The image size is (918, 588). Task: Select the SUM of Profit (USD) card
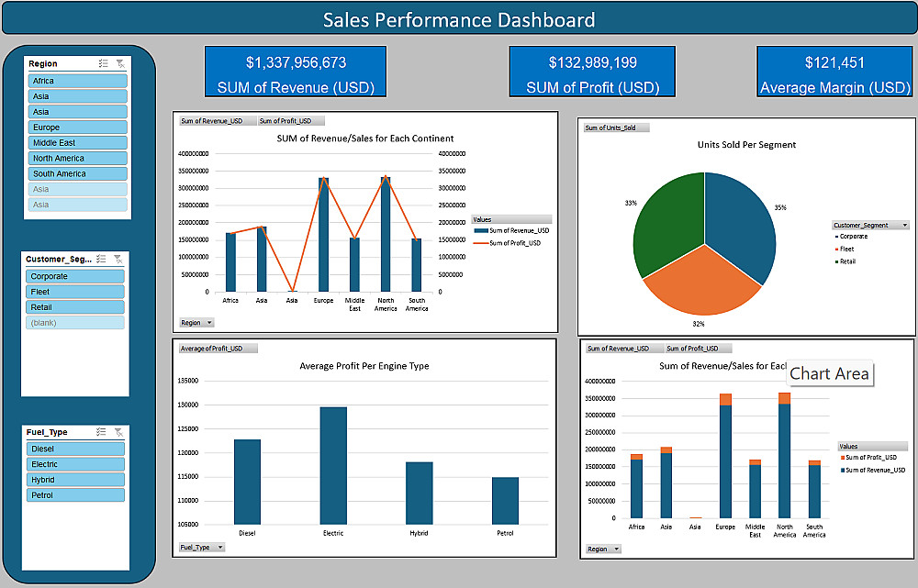click(x=592, y=72)
